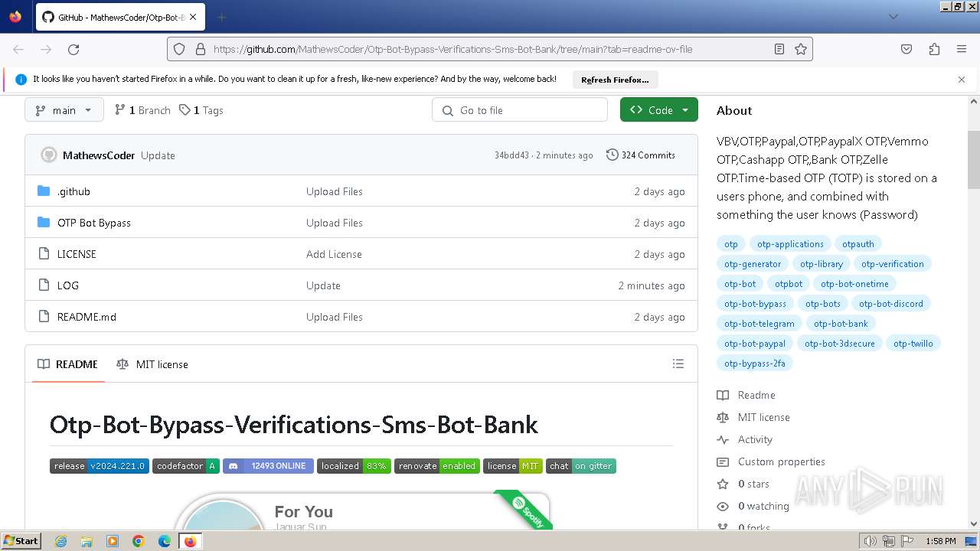Open the MathewsCoder profile link
This screenshot has height=551, width=980.
coord(99,155)
